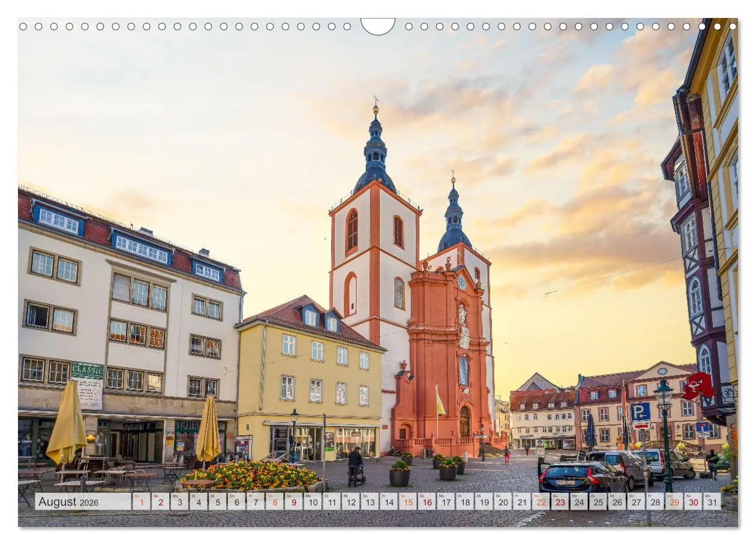The width and height of the screenshot is (756, 545).
Task: Choose day 27 in the calendar row
Action: [637, 502]
